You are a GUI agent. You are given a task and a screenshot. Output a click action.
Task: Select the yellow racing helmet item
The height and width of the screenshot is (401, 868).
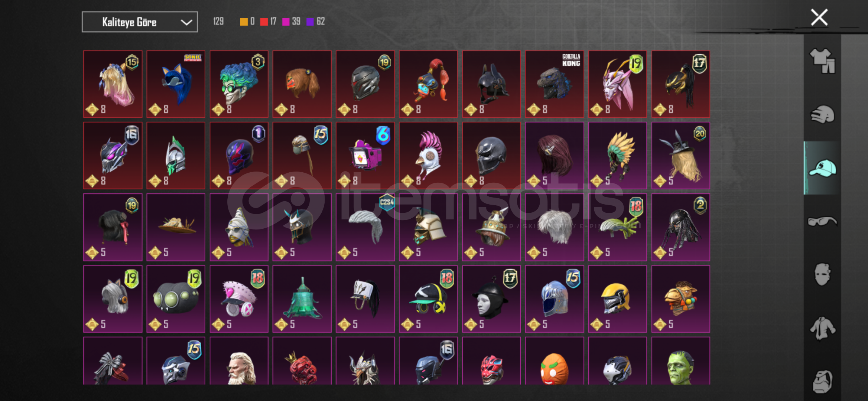pos(617,299)
